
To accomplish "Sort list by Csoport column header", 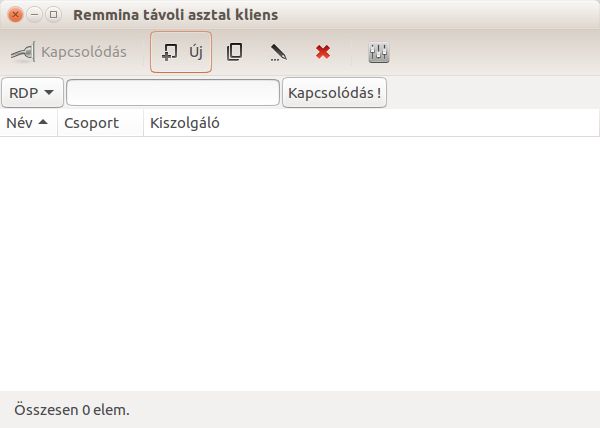I will pyautogui.click(x=100, y=123).
